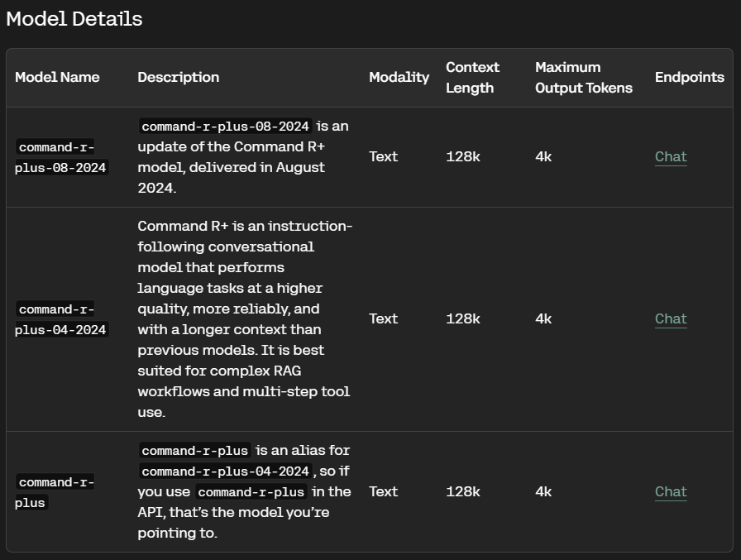Click the Model Details heading
The image size is (741, 560).
[74, 19]
